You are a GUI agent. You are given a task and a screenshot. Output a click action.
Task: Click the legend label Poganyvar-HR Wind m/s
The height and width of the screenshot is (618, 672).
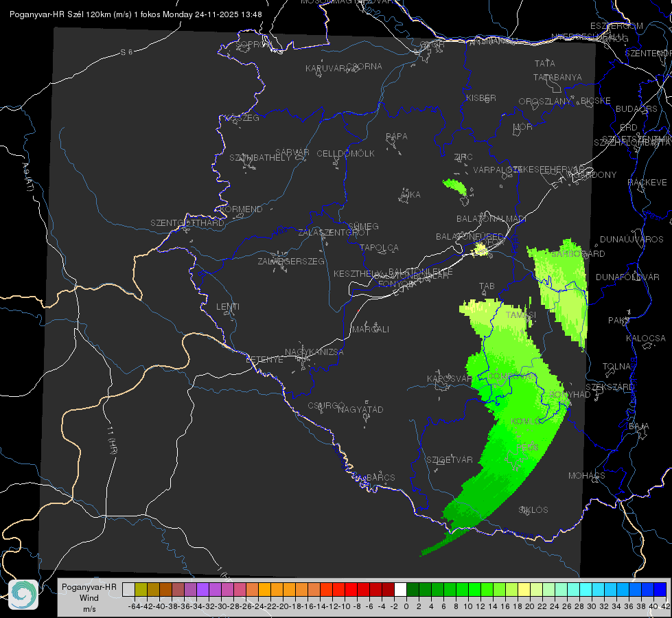pyautogui.click(x=89, y=597)
